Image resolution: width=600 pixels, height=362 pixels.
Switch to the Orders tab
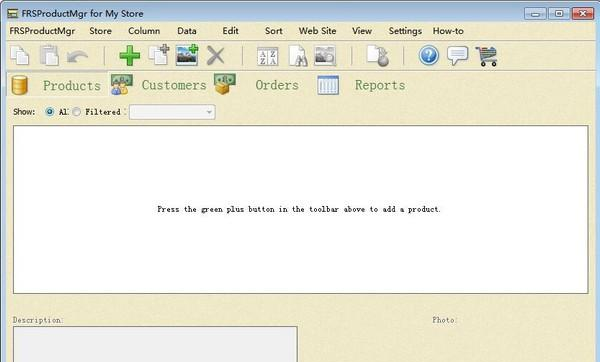256,85
